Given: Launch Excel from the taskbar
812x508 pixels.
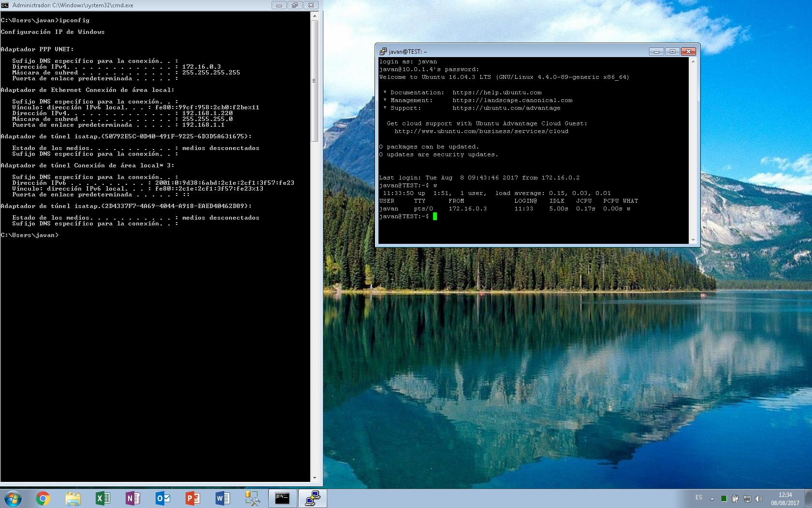Looking at the screenshot, I should pos(103,498).
